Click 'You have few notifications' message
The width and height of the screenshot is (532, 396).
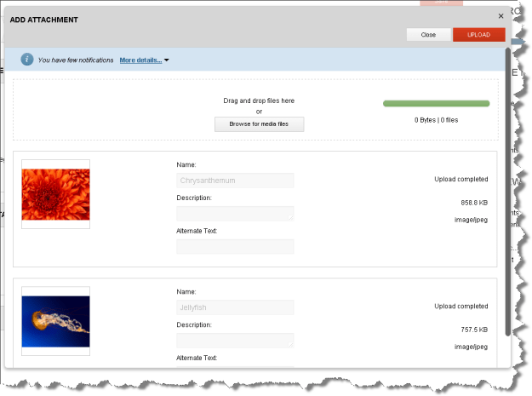(x=76, y=60)
